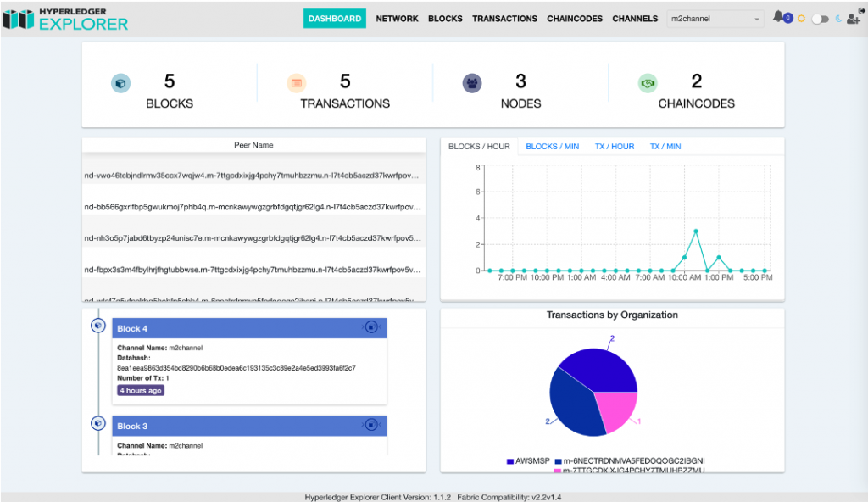
Task: Click the Blocks cube icon
Action: coord(120,83)
